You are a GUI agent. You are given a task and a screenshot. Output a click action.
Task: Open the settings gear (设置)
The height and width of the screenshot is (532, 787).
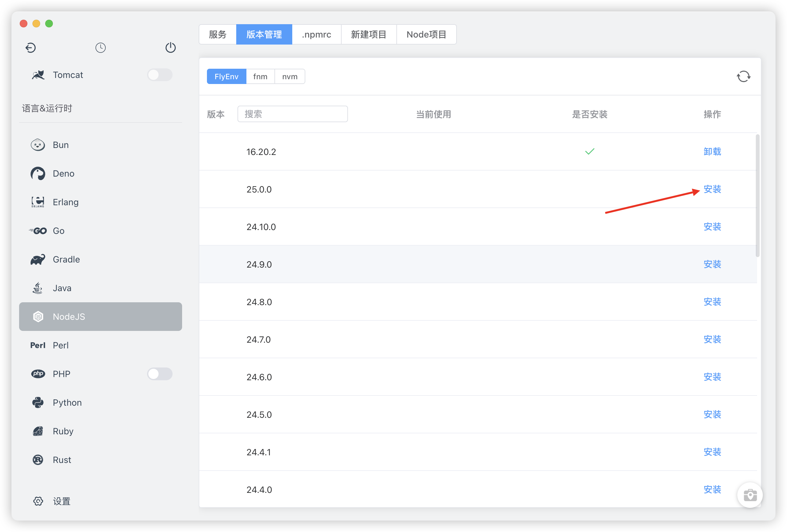click(38, 501)
